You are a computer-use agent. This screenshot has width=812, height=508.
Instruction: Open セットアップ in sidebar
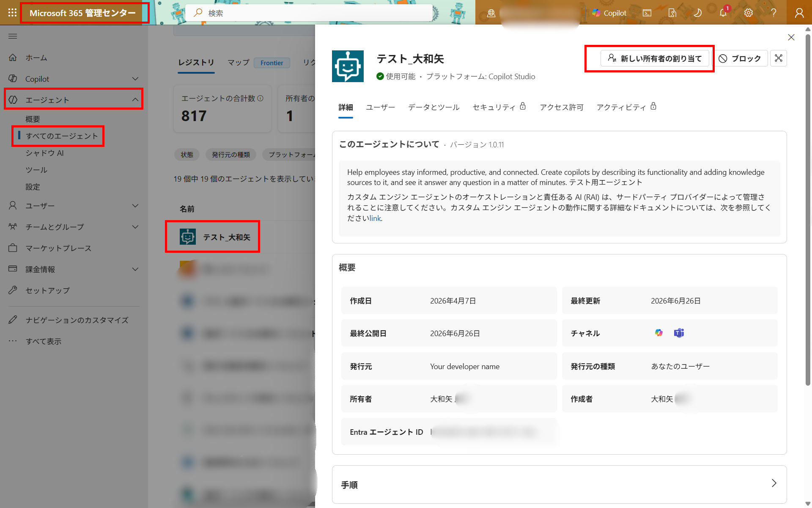point(47,290)
